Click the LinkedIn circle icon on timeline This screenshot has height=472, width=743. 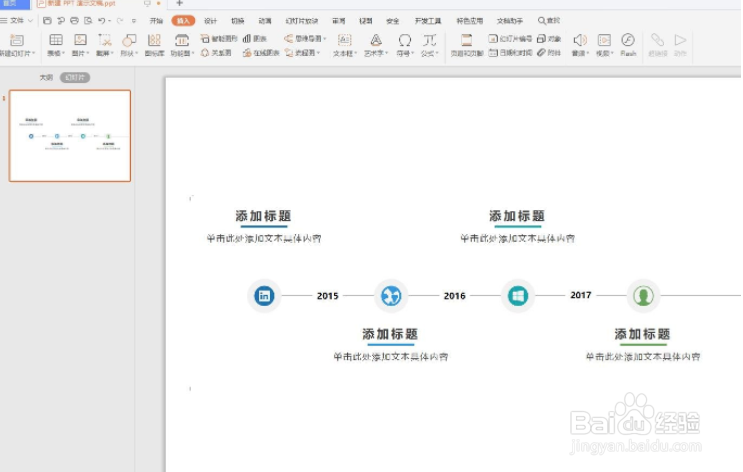point(264,296)
